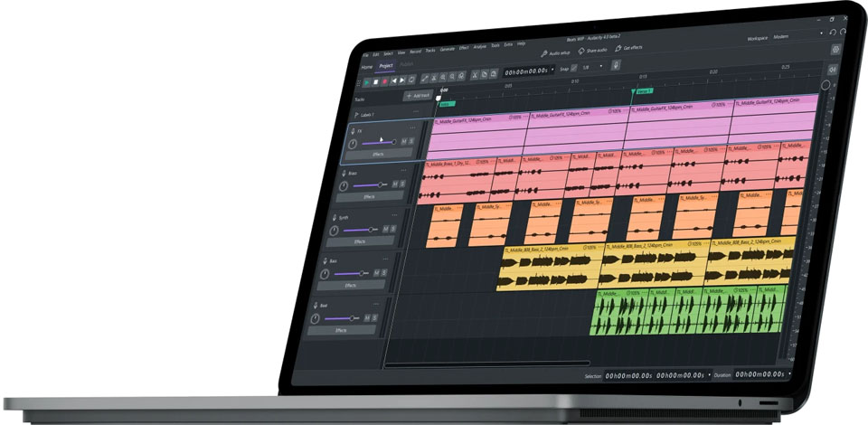The image size is (868, 425).
Task: Solo the Synth track
Action: point(393,229)
